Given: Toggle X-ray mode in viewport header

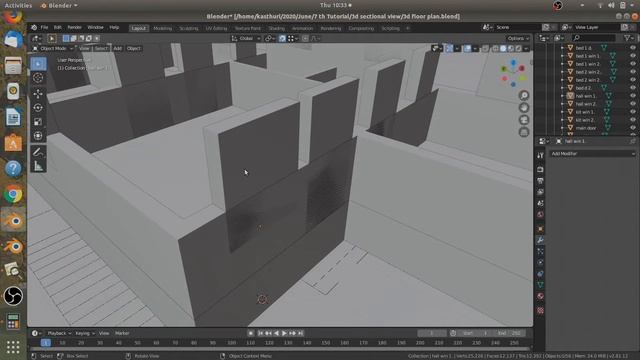Looking at the screenshot, I should [x=485, y=49].
